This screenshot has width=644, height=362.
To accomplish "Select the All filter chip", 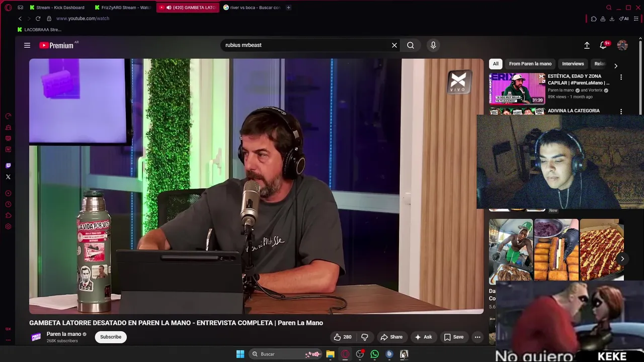I will click(x=496, y=64).
